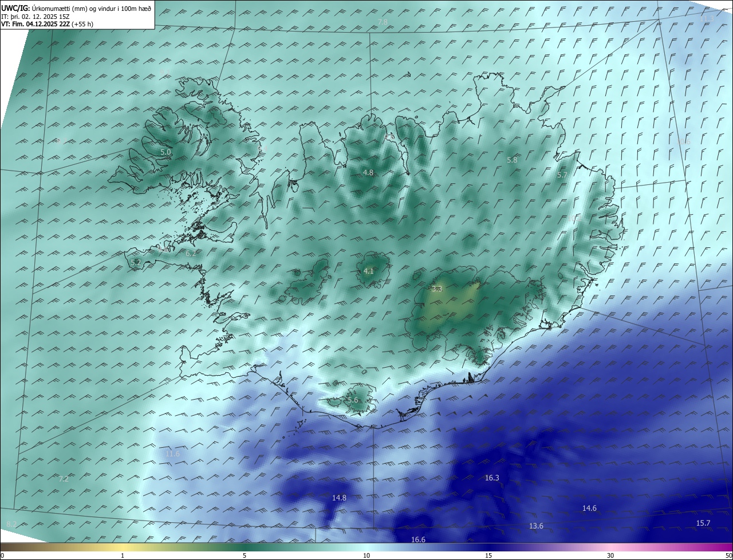Click the 4.8 value in northern Iceland
The height and width of the screenshot is (560, 733).
368,173
